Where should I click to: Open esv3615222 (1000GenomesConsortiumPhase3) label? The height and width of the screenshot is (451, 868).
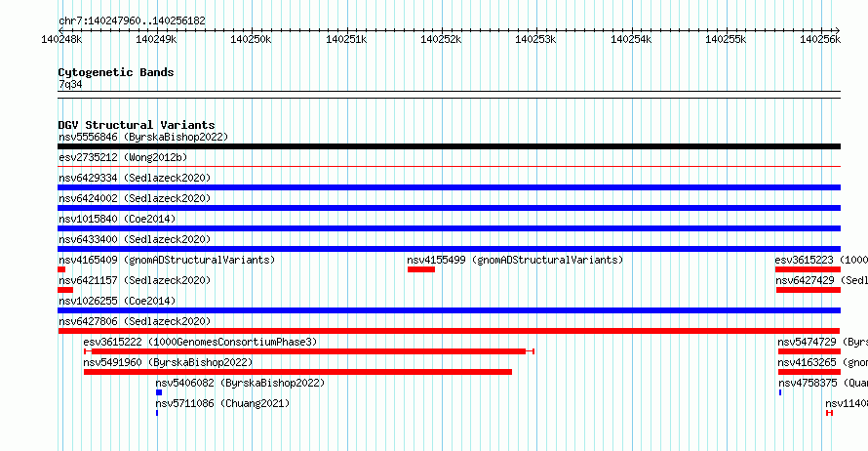200,342
